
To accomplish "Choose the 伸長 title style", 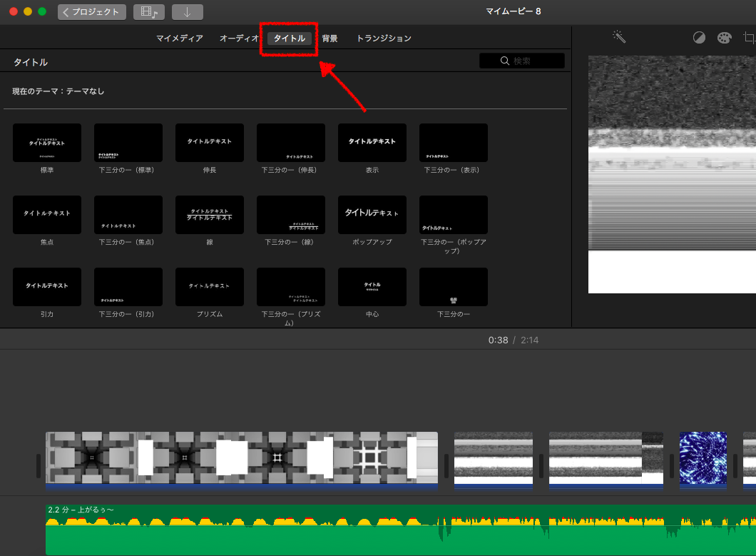I will (209, 143).
